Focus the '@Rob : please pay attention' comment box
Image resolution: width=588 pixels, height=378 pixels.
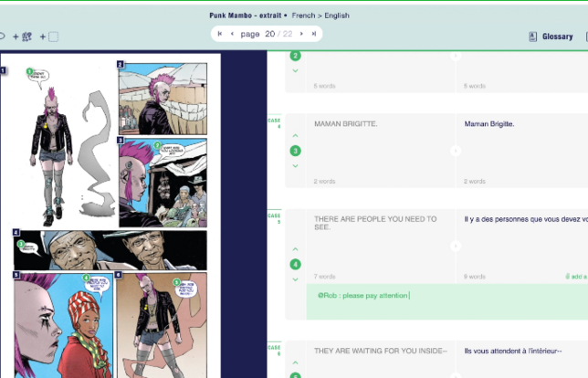(x=447, y=301)
